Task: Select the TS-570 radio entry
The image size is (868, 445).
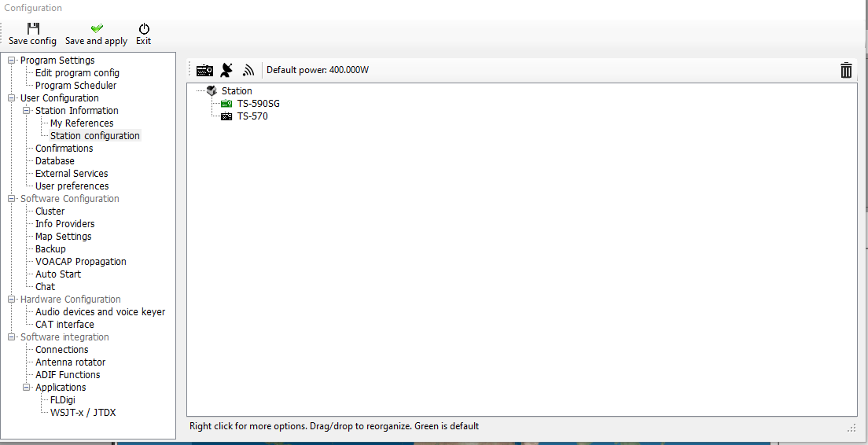Action: (252, 116)
